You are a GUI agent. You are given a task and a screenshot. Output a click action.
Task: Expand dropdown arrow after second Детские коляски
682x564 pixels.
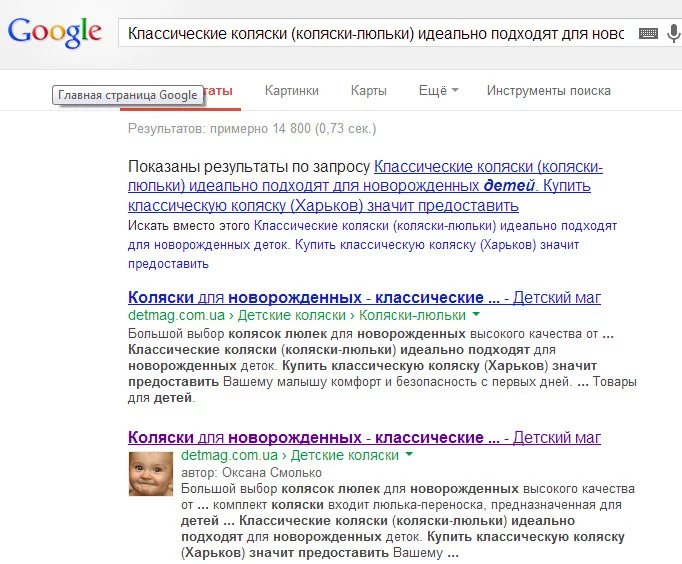pos(409,454)
